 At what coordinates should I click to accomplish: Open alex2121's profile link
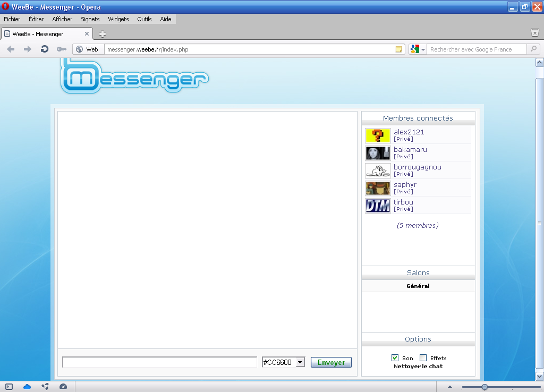(409, 132)
